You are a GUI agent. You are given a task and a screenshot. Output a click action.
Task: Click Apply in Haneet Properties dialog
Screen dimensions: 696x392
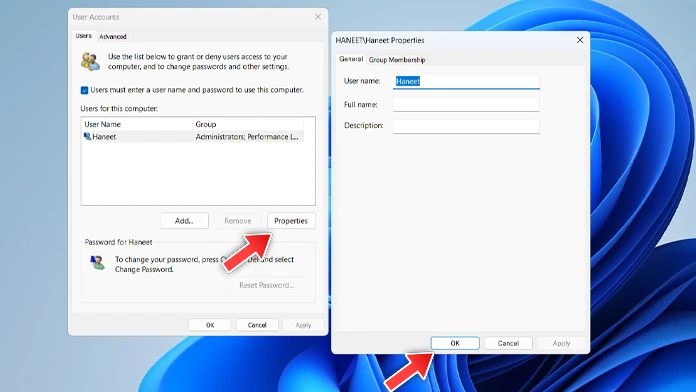[561, 343]
